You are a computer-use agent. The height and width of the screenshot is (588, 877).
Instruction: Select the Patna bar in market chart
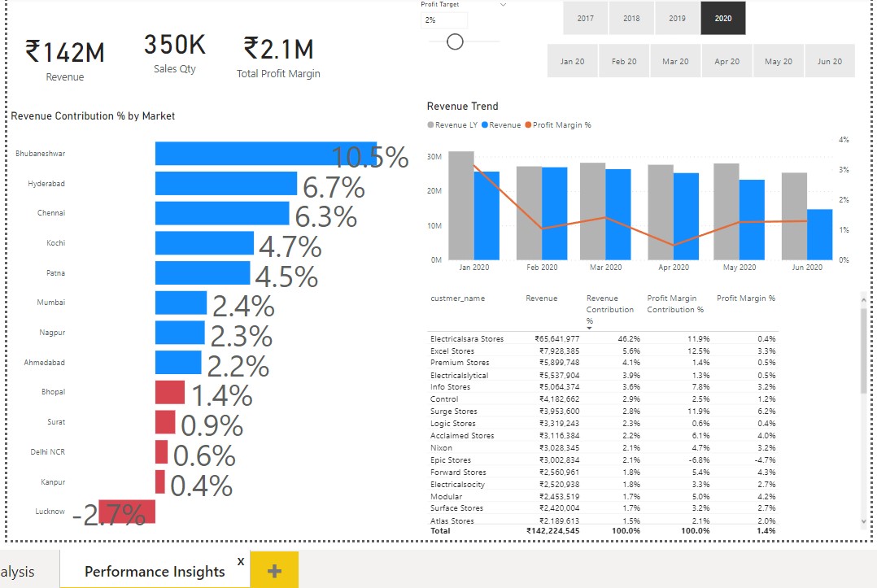(203, 272)
